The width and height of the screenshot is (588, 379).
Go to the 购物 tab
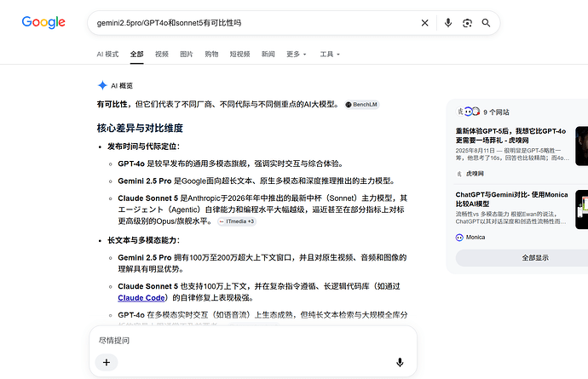coord(211,54)
